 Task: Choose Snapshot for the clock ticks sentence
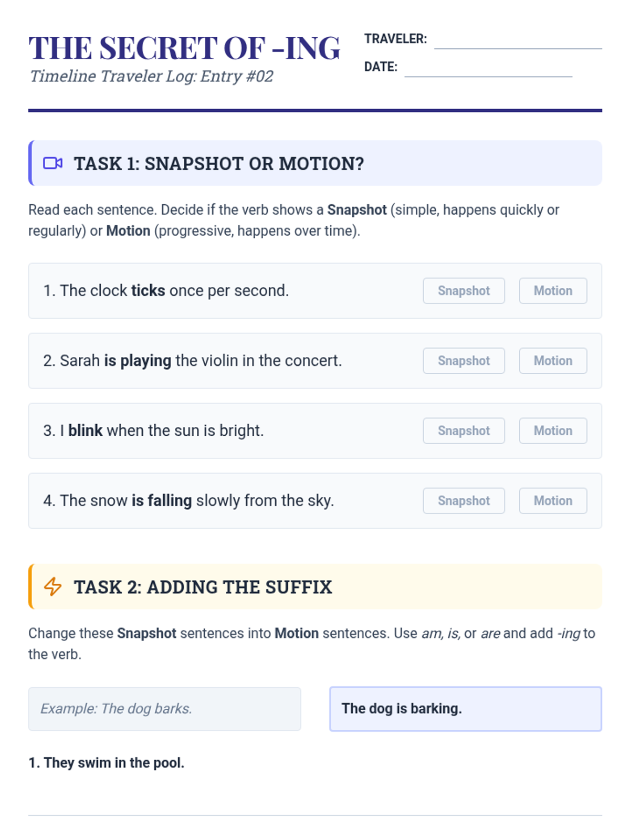[x=464, y=291]
